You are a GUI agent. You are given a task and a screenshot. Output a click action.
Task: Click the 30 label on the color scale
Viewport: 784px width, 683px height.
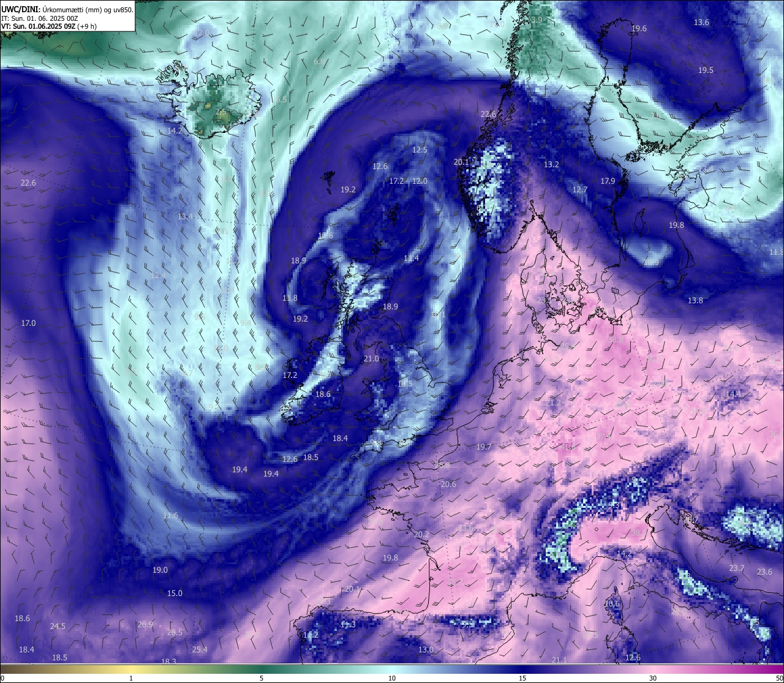(x=653, y=678)
